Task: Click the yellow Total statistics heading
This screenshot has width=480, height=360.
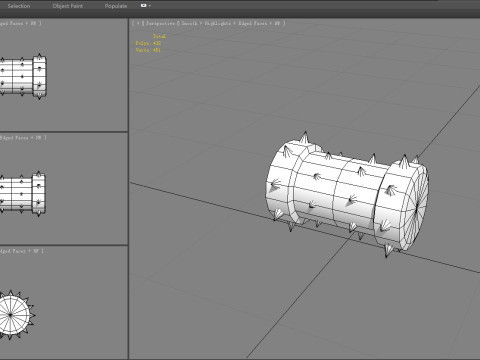Action: click(x=159, y=36)
